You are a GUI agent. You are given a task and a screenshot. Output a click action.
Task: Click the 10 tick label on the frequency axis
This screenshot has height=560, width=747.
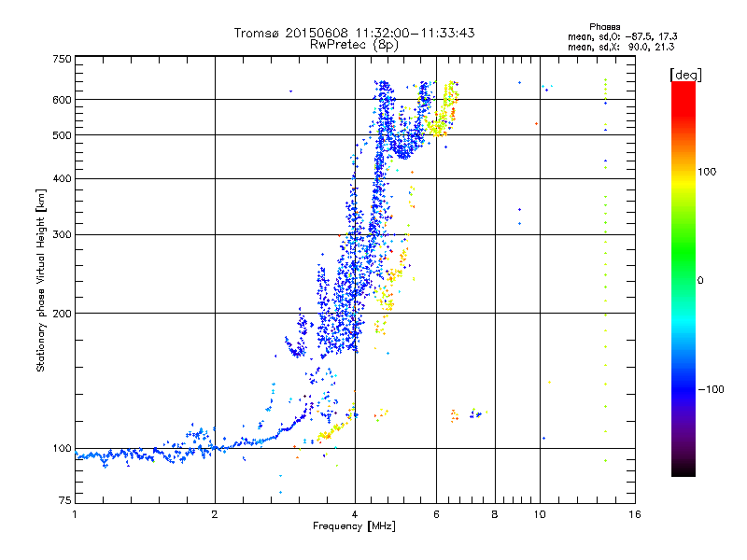click(539, 514)
